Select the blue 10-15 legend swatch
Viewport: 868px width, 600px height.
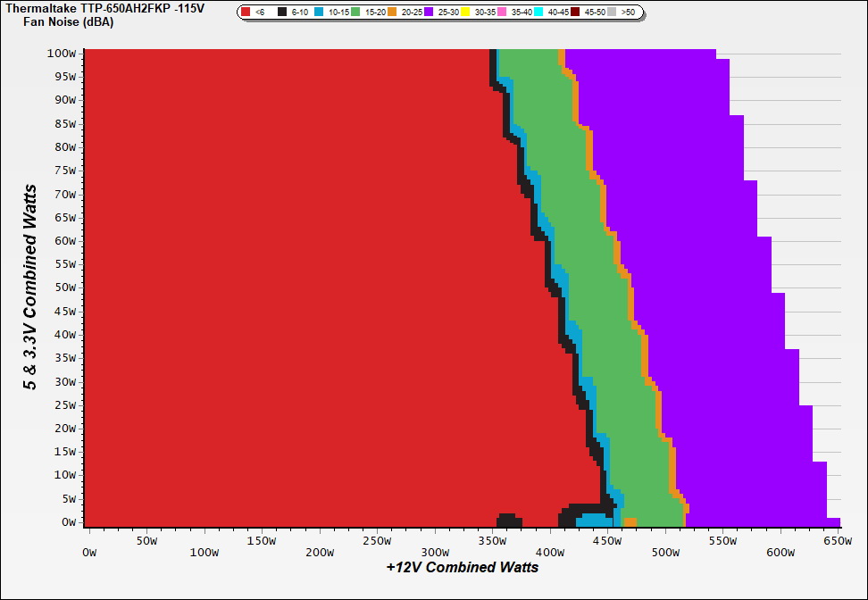click(x=320, y=12)
